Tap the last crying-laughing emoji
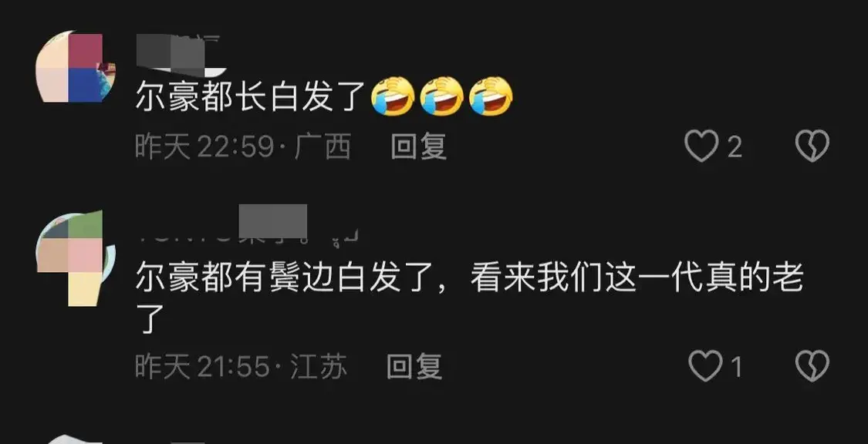The width and height of the screenshot is (868, 444). pyautogui.click(x=491, y=96)
